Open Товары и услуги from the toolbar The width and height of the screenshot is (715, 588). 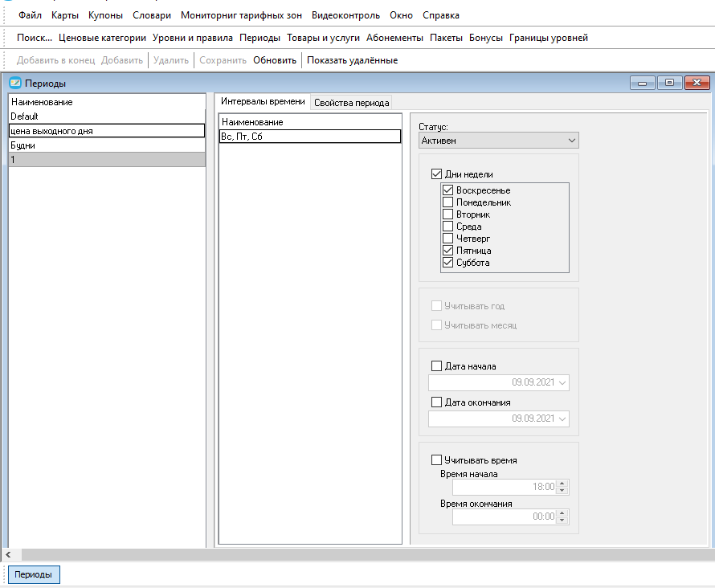point(323,38)
